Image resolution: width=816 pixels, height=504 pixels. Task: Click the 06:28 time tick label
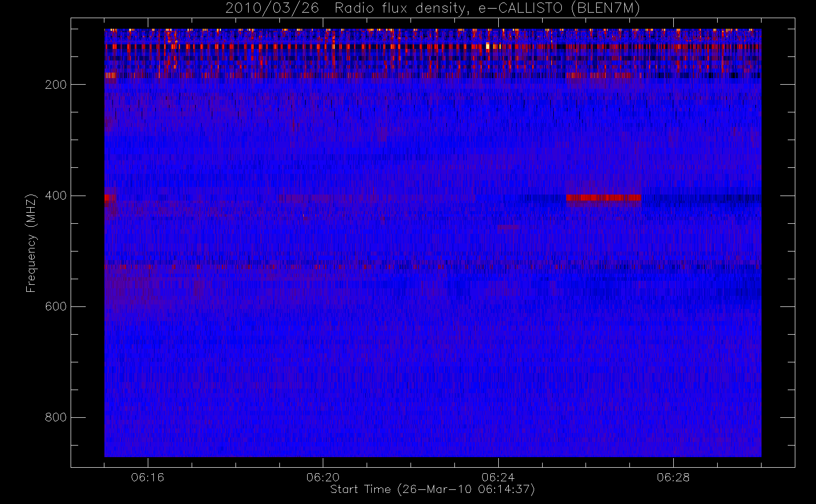pos(673,477)
